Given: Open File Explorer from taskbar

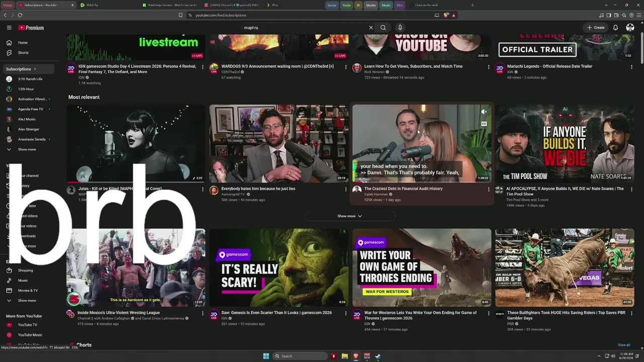Looking at the screenshot, I should coord(345,356).
